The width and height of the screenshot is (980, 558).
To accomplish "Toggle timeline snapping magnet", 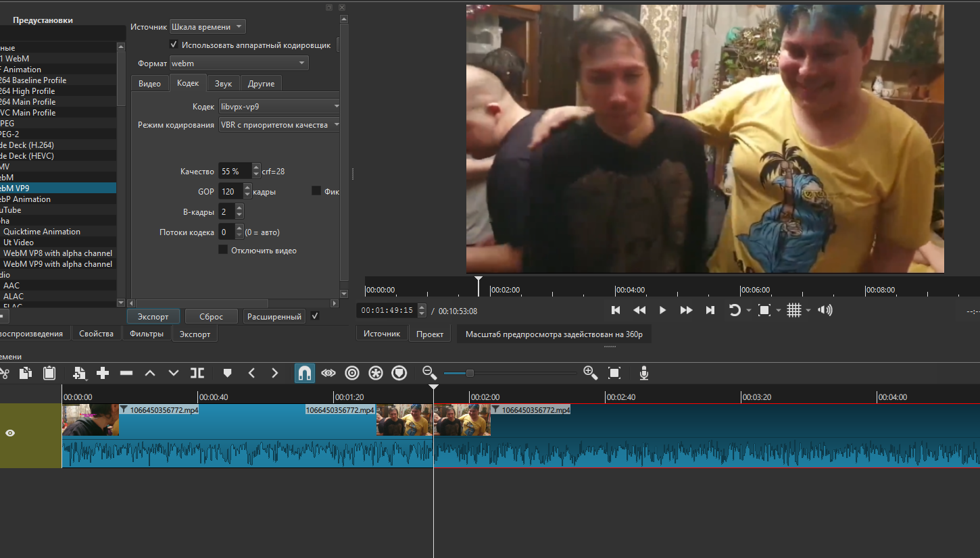I will coord(305,373).
